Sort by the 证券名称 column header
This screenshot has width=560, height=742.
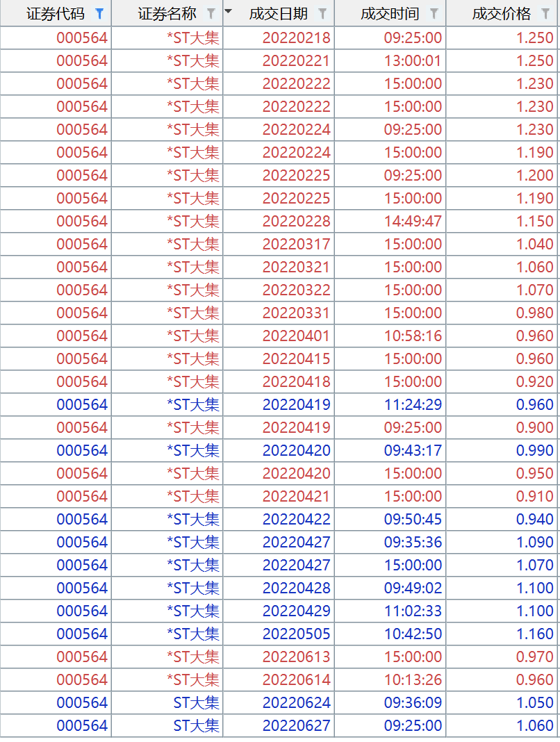point(167,14)
